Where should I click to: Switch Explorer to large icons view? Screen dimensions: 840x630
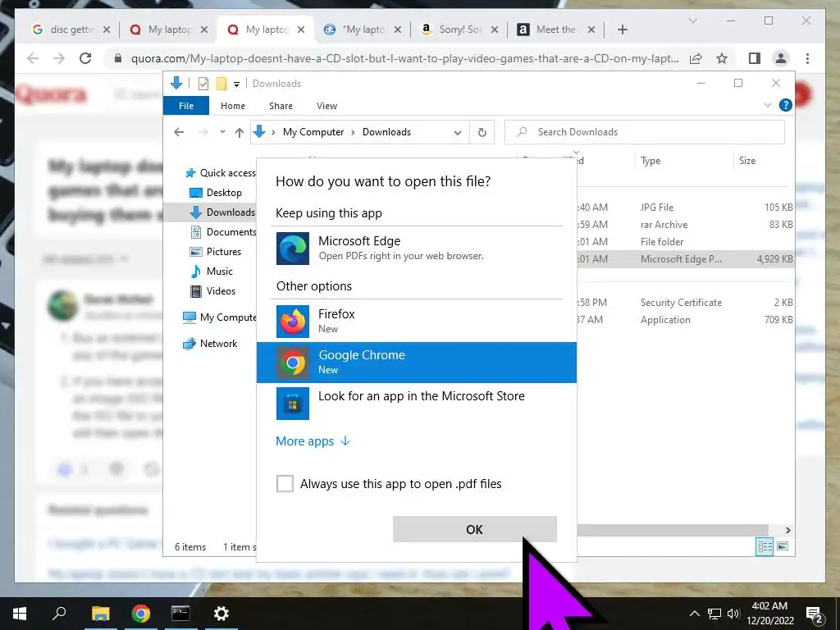coord(783,546)
